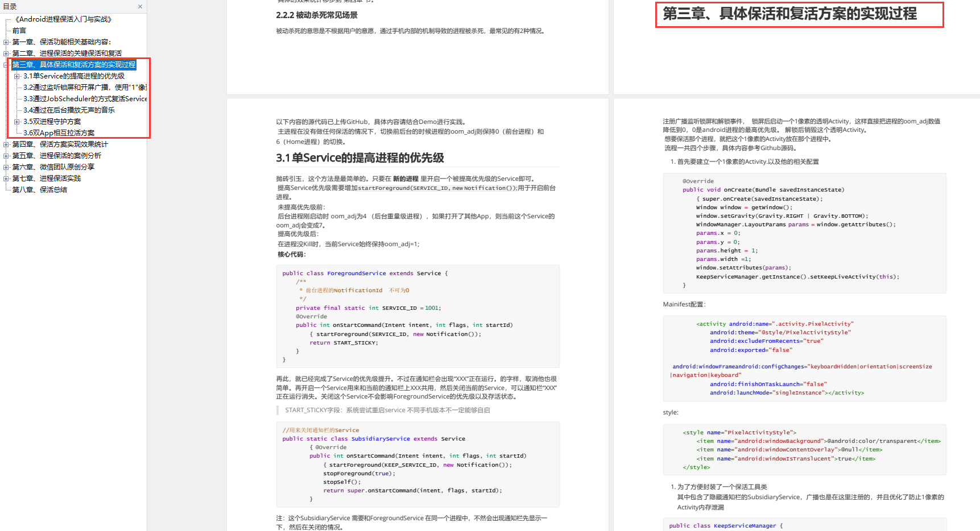Select 第二章、进程保活的关键保活和复活 in outline
Viewport: 980px width, 531px height.
tap(67, 53)
